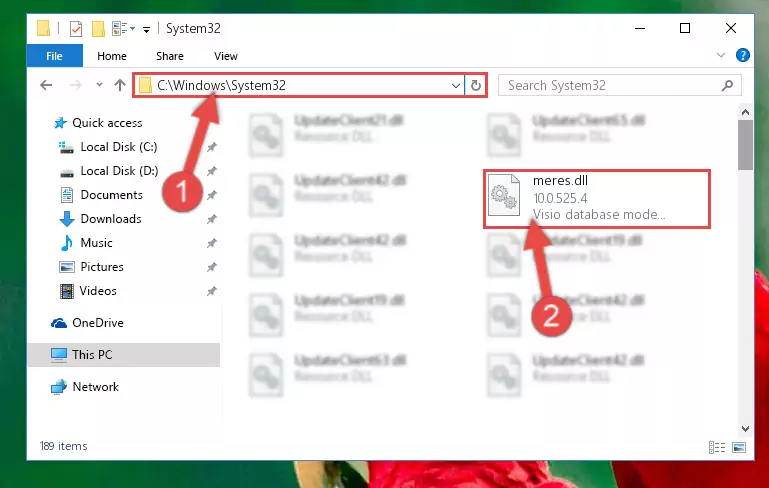Click the pin icon next to Documents
This screenshot has width=769, height=488.
coord(212,195)
